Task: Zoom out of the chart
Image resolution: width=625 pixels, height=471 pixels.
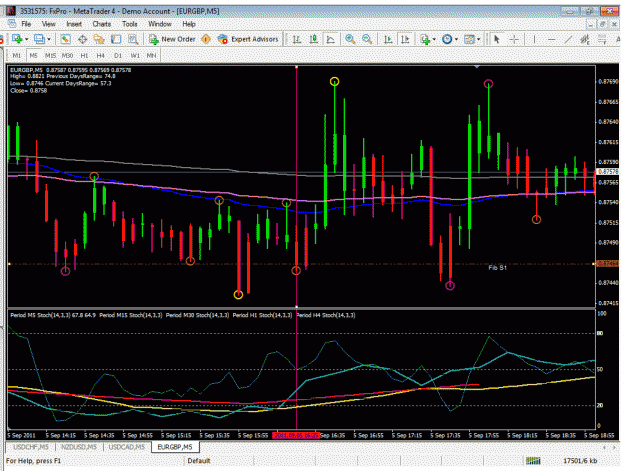Action: pos(367,39)
